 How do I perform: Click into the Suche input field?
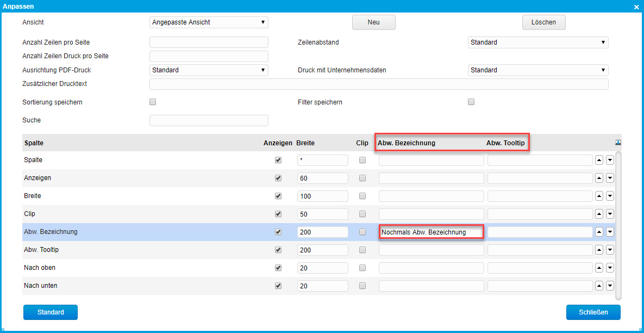click(x=209, y=120)
